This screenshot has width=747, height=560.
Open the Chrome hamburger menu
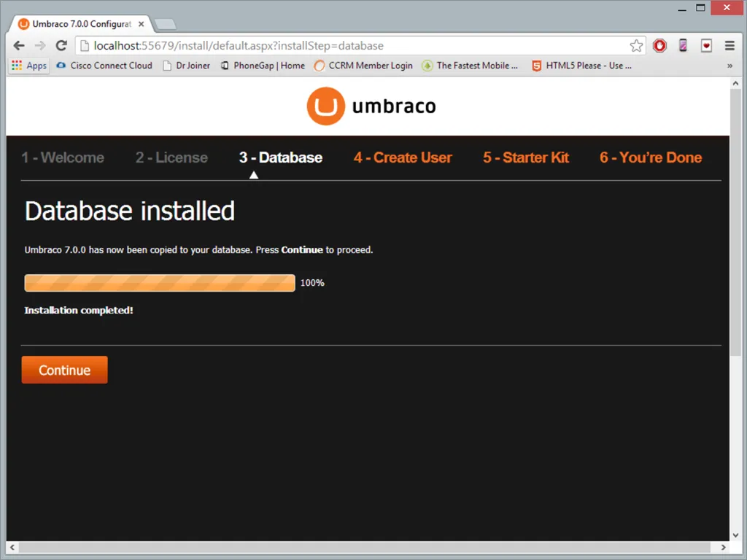pyautogui.click(x=729, y=46)
